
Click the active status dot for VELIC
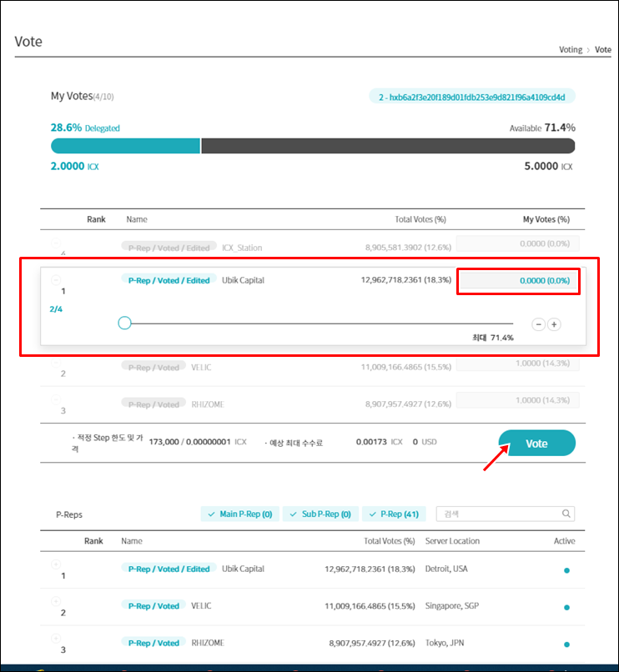(x=566, y=607)
